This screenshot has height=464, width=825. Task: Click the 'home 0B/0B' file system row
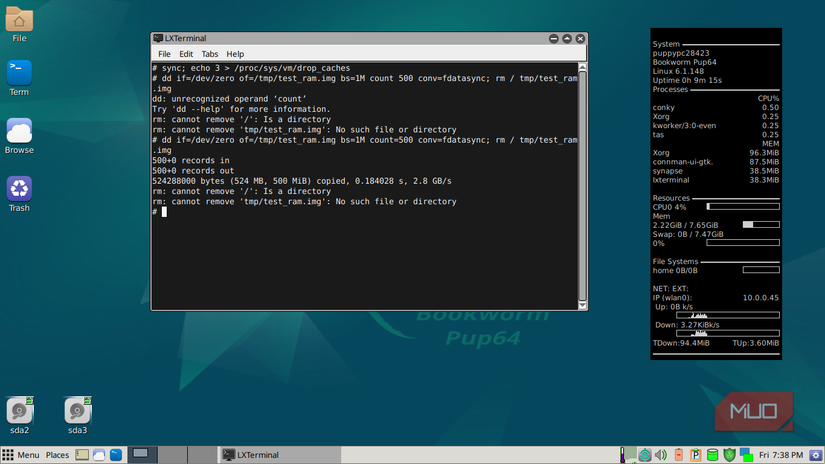tap(716, 270)
